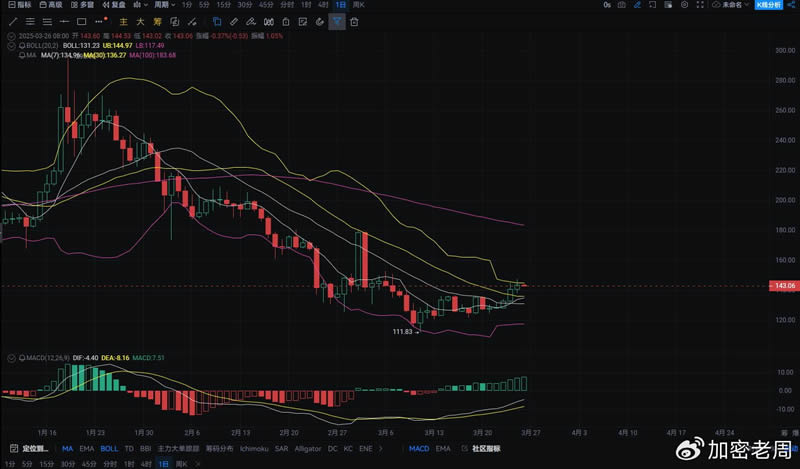Select the pencil brush tool
Image resolution: width=800 pixels, height=469 pixels.
click(x=251, y=22)
